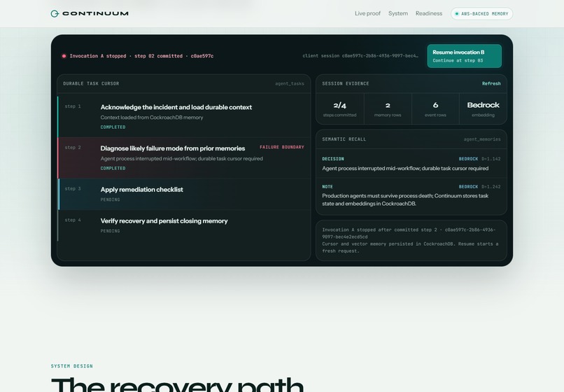Click the DURABLE TASK CURSOR heading
This screenshot has width=564, height=392.
click(91, 83)
